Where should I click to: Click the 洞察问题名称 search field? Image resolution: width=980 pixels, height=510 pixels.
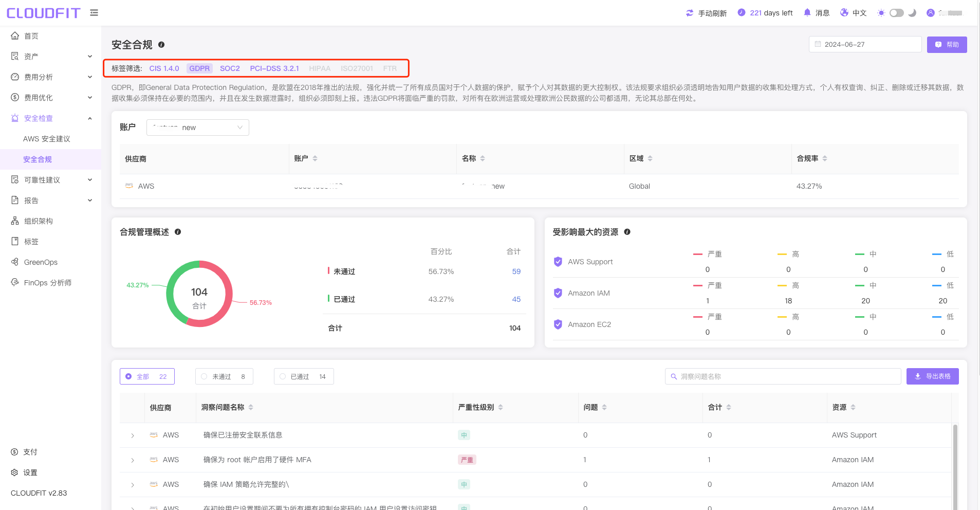(783, 376)
